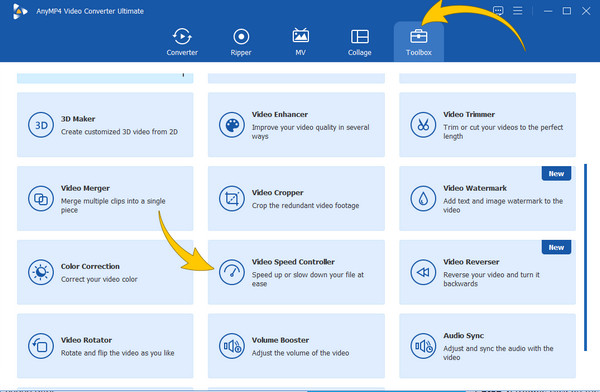Click the Audio Sync icon

[x=423, y=346]
